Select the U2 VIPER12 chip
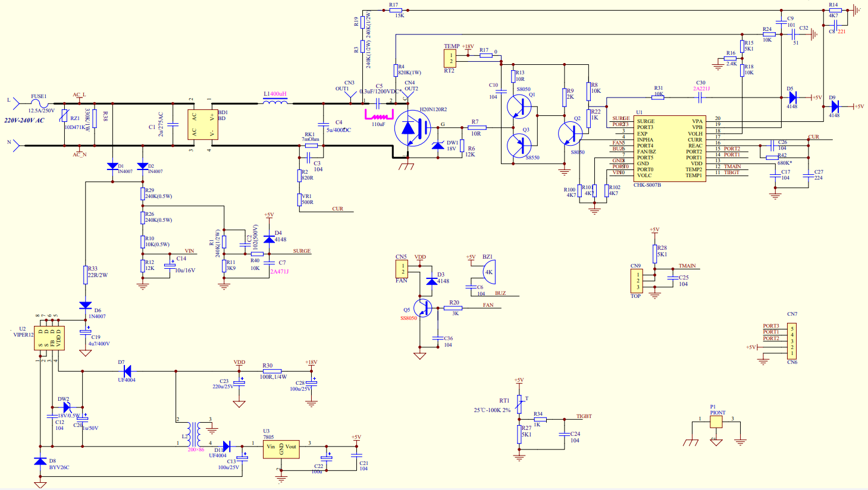 pos(49,338)
